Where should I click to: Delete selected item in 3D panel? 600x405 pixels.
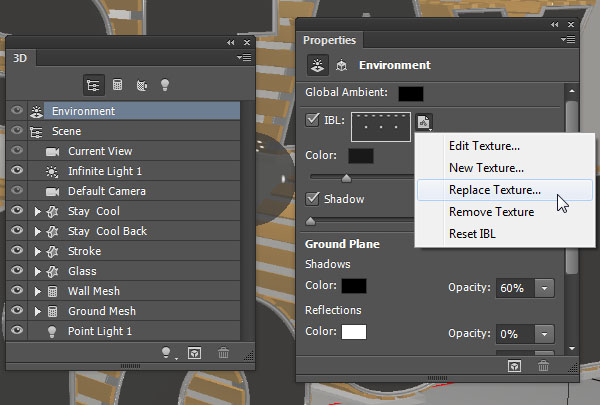click(223, 353)
